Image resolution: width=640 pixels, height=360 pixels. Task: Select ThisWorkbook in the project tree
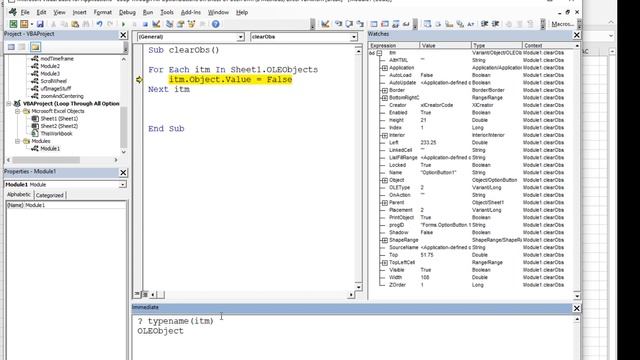coord(56,133)
